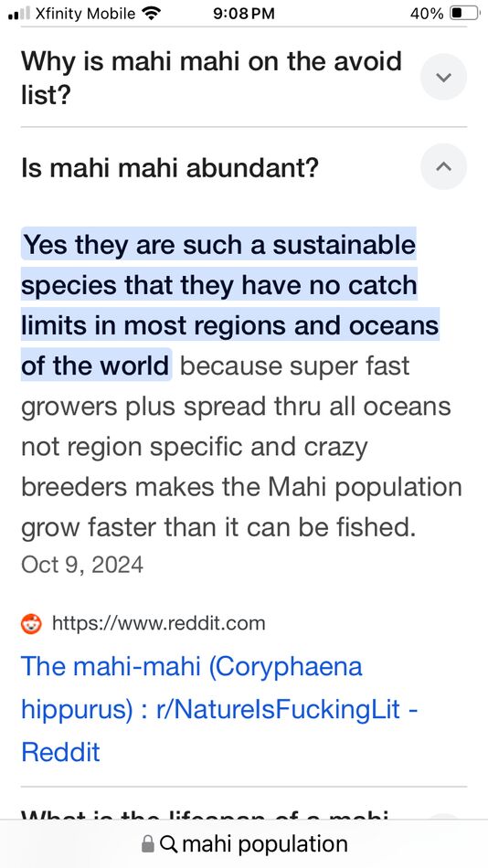
Task: Collapse the 'Is mahi mahi abundant?' answer
Action: click(x=443, y=166)
